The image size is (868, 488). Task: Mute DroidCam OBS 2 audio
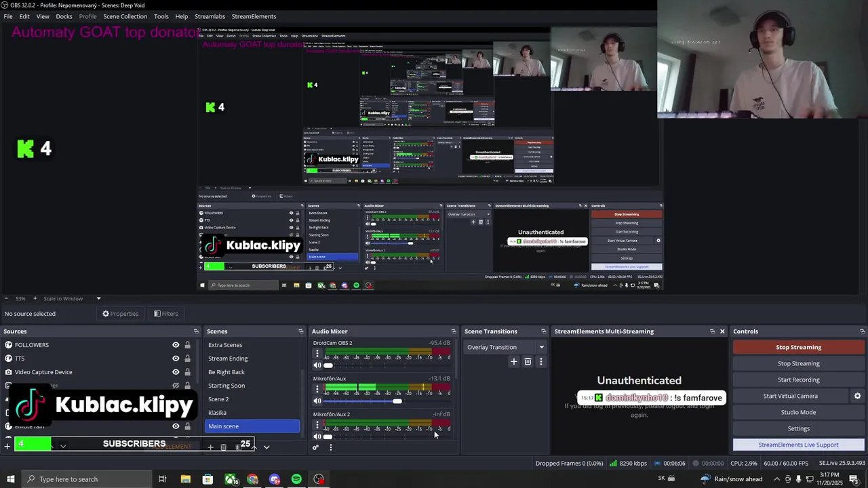317,365
